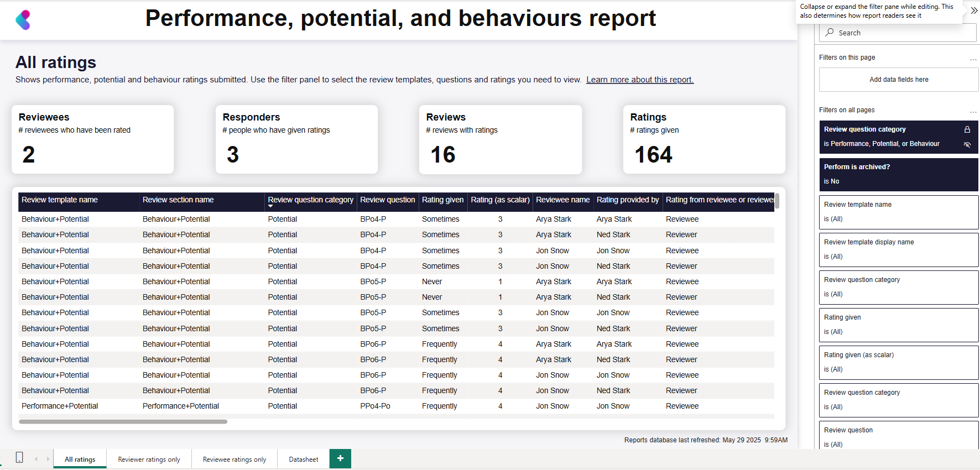Viewport: 980px width, 470px height.
Task: Select the Ratings card showing 164
Action: point(704,139)
